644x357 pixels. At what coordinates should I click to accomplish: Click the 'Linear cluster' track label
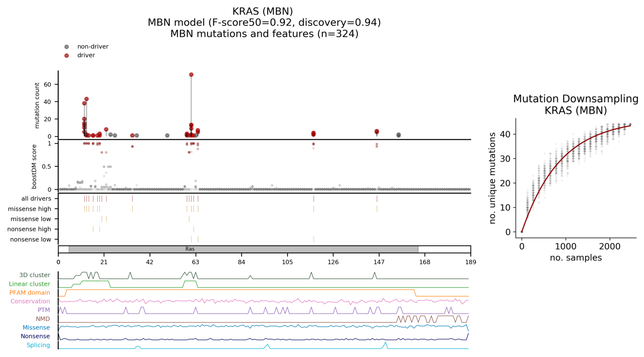29,284
